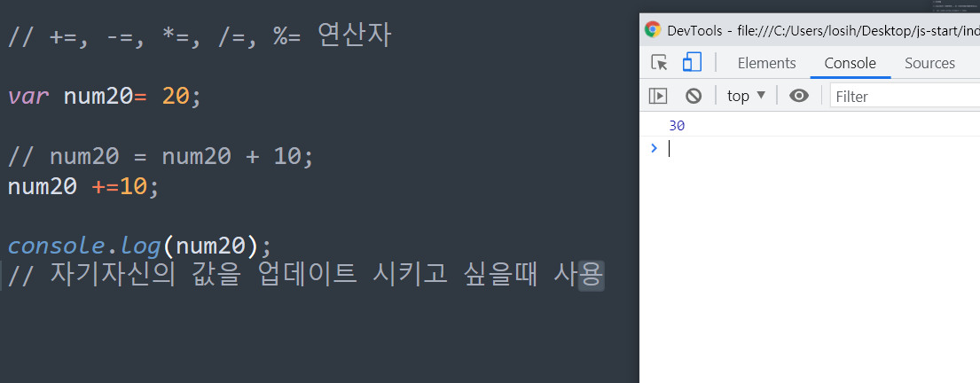
Task: Select the logged value 30 in console
Action: pyautogui.click(x=677, y=126)
